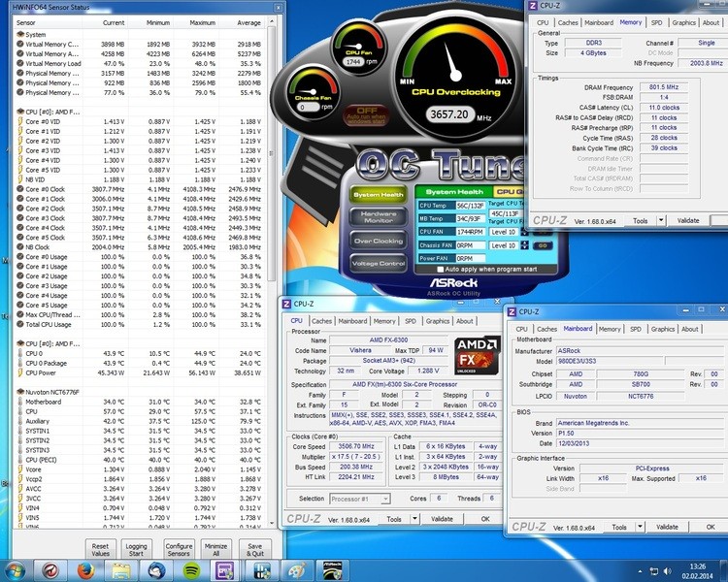The height and width of the screenshot is (582, 728).
Task: Open the taskbar clock showing 13:26
Action: point(697,571)
